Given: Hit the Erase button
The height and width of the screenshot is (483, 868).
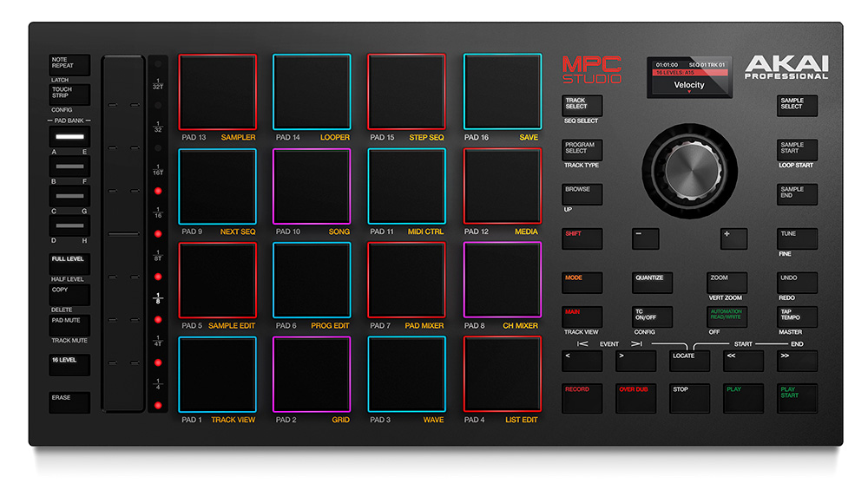Looking at the screenshot, I should click(x=69, y=402).
